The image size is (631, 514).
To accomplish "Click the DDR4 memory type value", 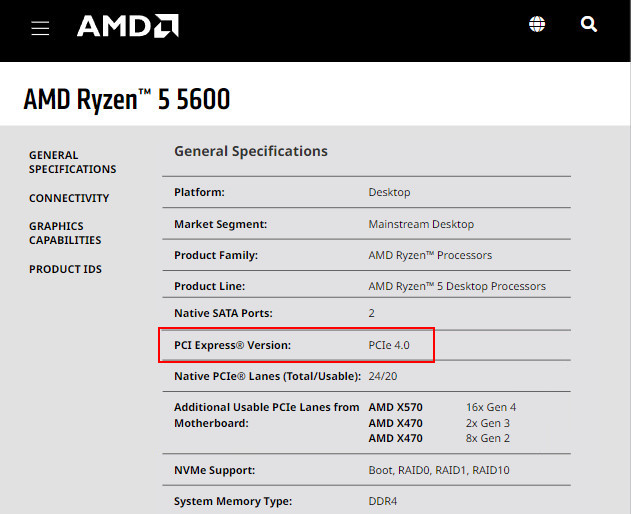I will click(x=382, y=501).
